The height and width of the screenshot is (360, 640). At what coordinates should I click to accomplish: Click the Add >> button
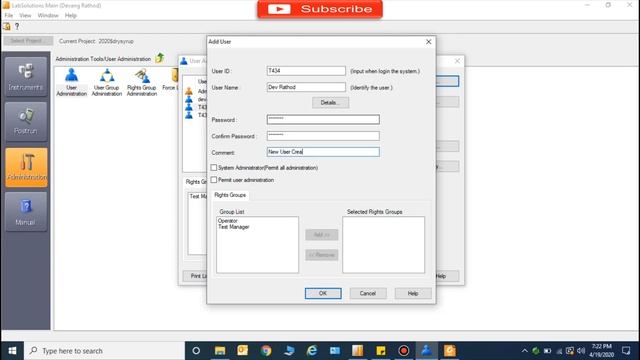click(322, 235)
